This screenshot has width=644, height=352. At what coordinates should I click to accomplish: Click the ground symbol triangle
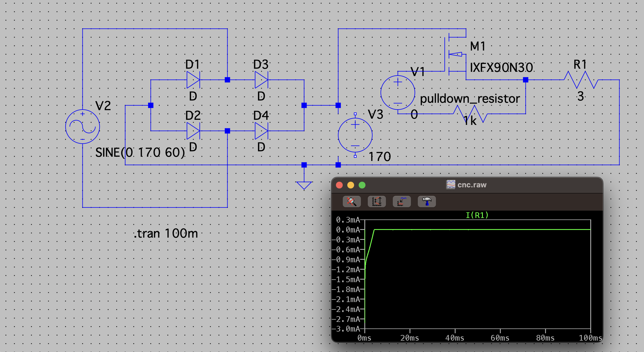[x=304, y=185]
